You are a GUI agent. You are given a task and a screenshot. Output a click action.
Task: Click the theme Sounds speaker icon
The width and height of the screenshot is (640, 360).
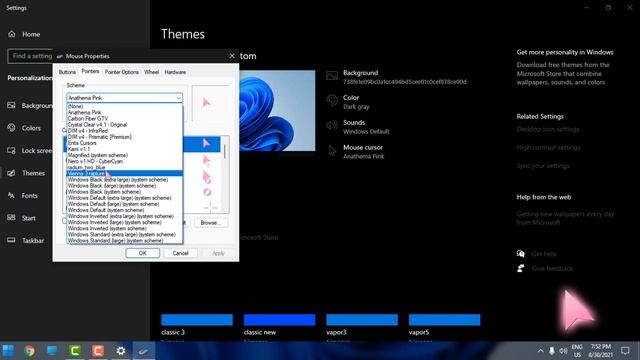point(332,126)
